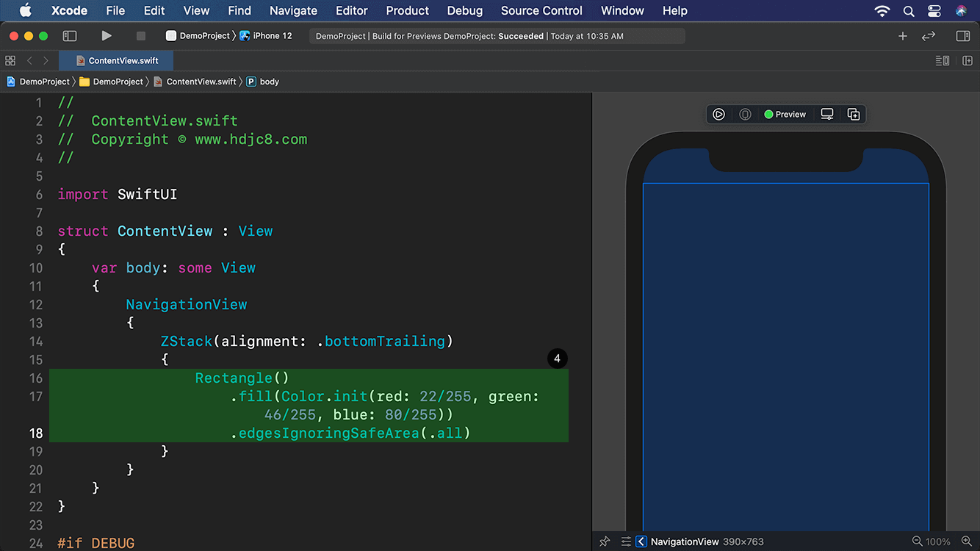This screenshot has height=551, width=980.
Task: Click the Wi-Fi status icon
Action: [x=882, y=10]
